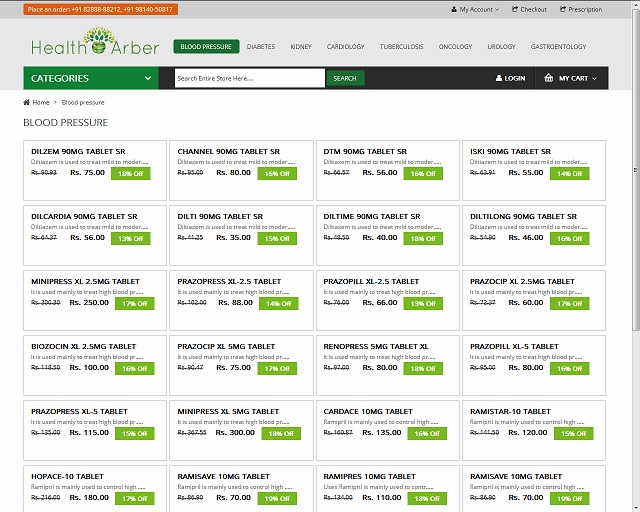Screen dimensions: 640x512
Task: Click Rs. 135.00 price on Cardace 10mg
Action: point(382,432)
